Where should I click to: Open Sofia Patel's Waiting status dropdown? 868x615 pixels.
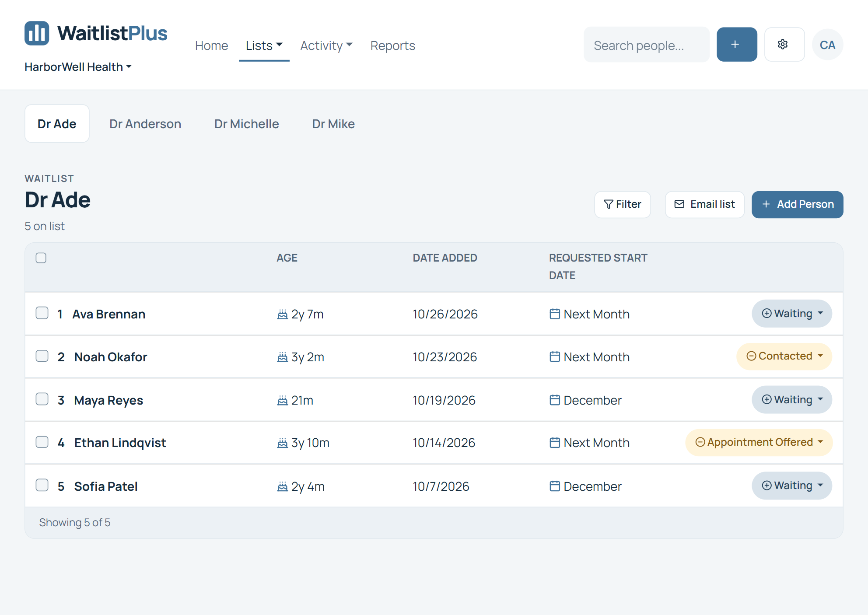coord(792,486)
